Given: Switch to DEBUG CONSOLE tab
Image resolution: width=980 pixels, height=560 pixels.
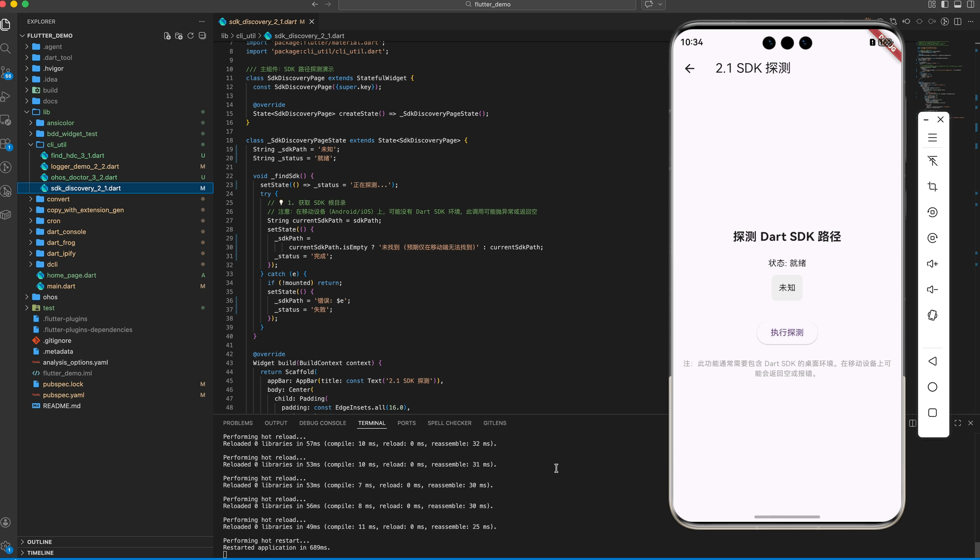Looking at the screenshot, I should [322, 423].
